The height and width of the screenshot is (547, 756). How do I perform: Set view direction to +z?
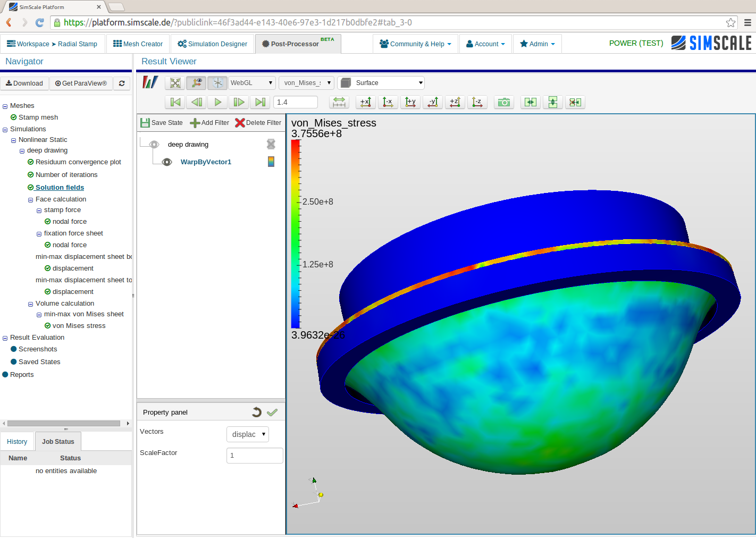click(x=455, y=102)
